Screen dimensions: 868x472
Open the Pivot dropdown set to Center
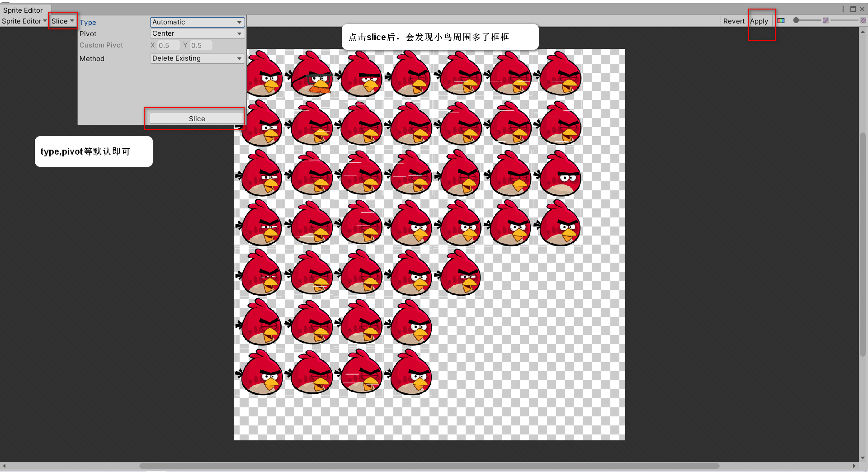pyautogui.click(x=197, y=33)
